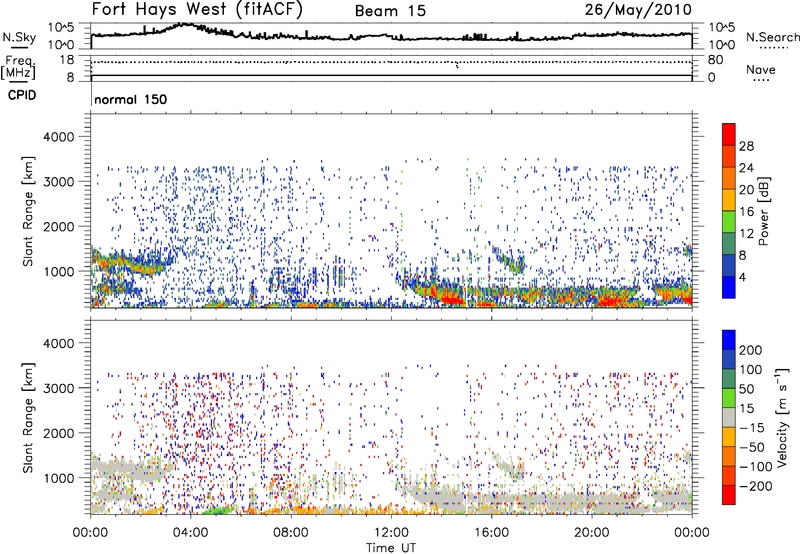Screen dimensions: 800x554
Task: Click the '20' power colorbar label
Action: pyautogui.click(x=746, y=190)
